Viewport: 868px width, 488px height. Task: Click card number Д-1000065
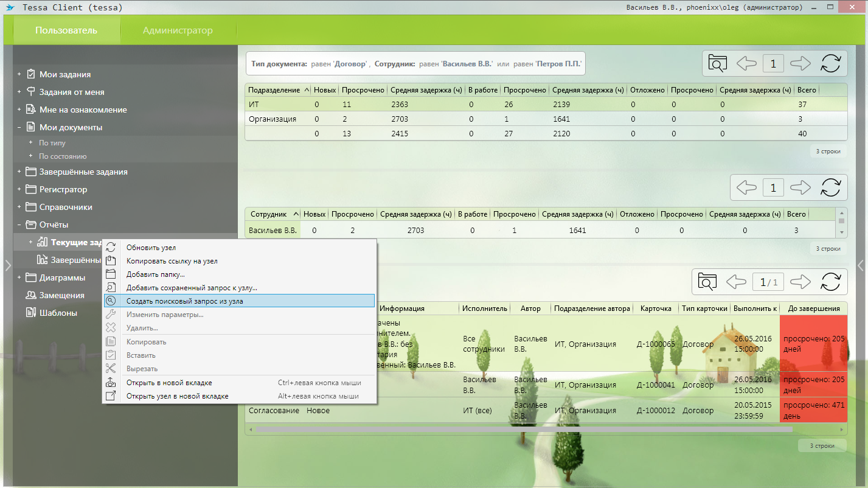point(656,344)
